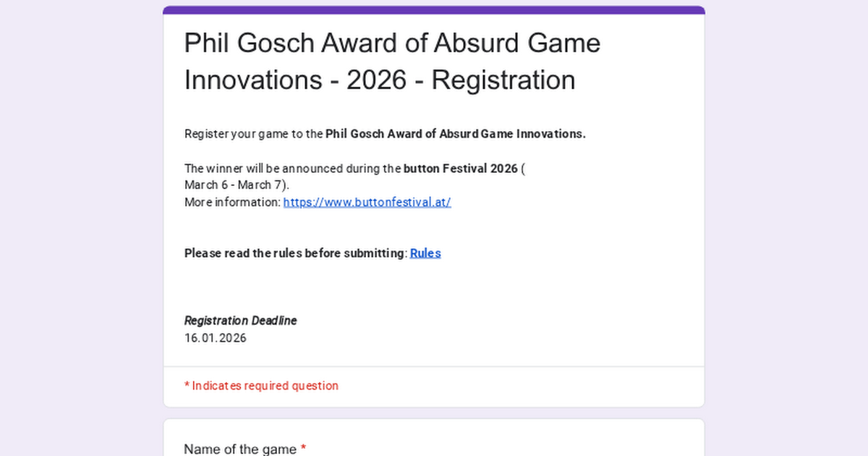This screenshot has height=456, width=868.
Task: Click bold 'Phil Gosch Award of Absurd Game Innovations.' text
Action: click(x=455, y=134)
